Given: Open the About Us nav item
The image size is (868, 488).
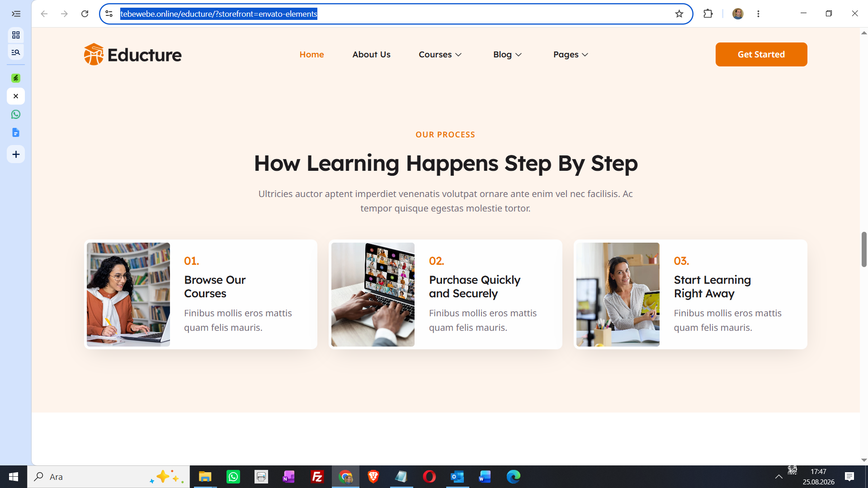Looking at the screenshot, I should point(371,55).
